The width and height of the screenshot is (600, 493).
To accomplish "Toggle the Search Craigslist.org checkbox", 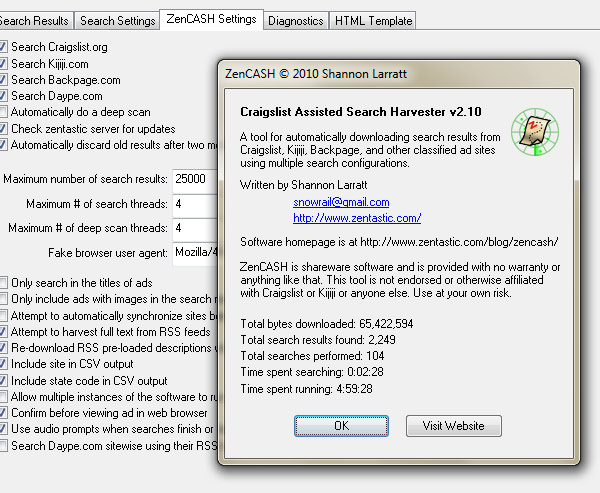I will 3,47.
